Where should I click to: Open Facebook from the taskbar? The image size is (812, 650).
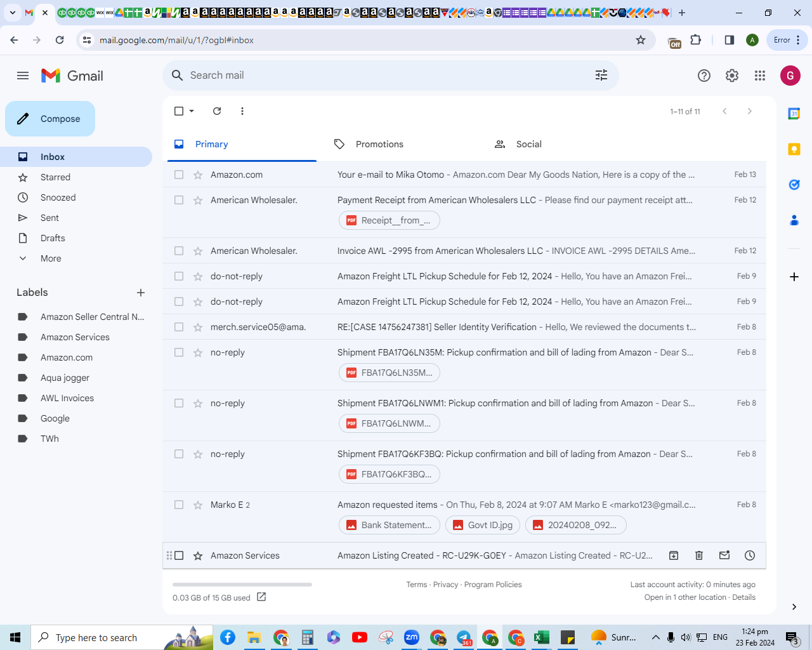228,637
